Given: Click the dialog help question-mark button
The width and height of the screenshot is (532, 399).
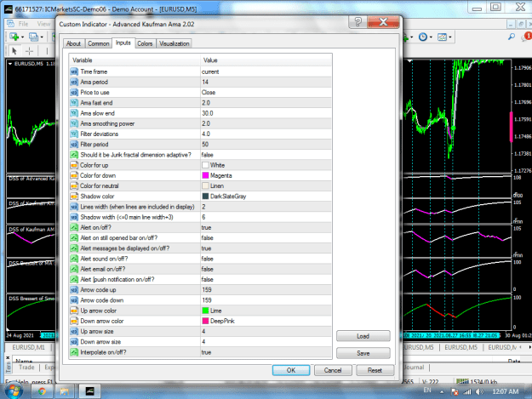Looking at the screenshot, I should [358, 22].
